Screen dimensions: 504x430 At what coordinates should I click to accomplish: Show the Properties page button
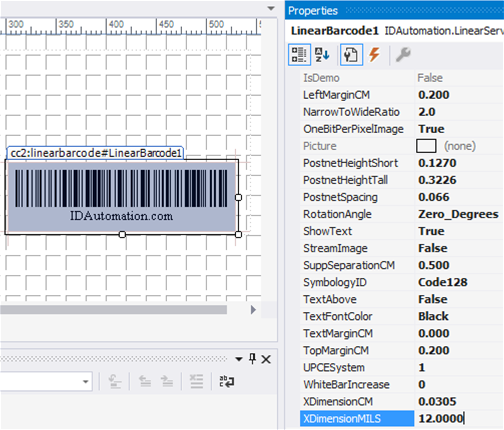click(351, 55)
